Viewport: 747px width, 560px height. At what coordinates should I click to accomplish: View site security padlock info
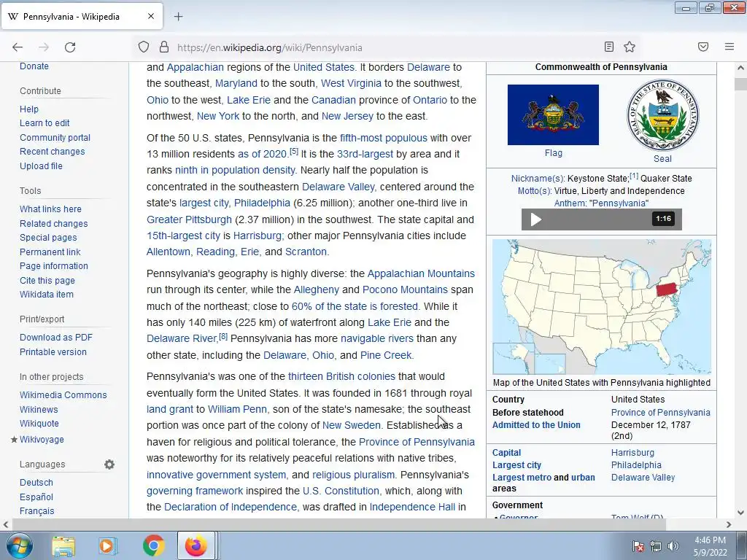164,47
